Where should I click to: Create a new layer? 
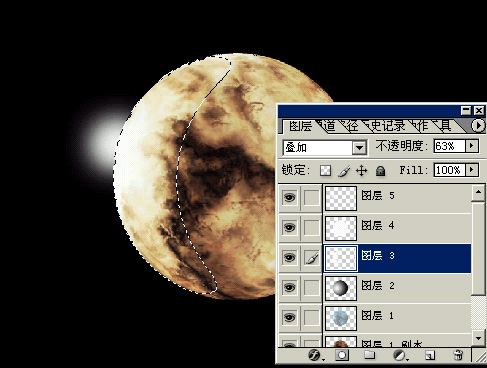click(x=430, y=356)
